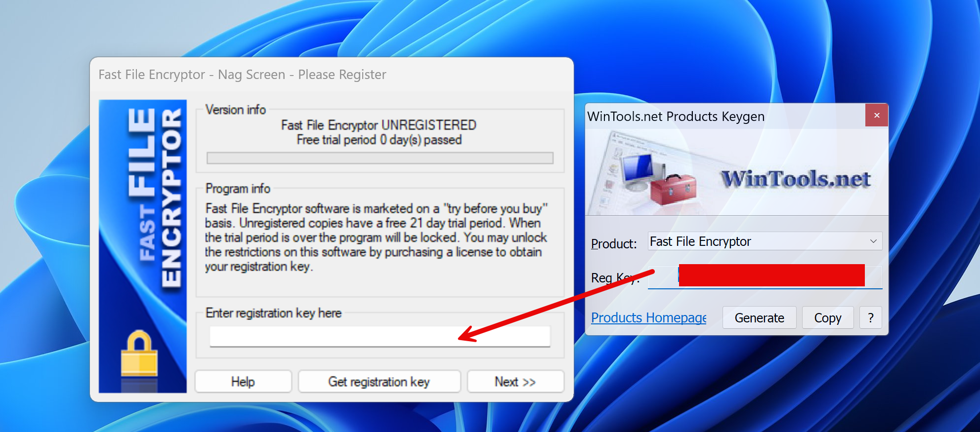Viewport: 980px width, 432px height.
Task: Click the Nag Screen window title bar
Action: 331,75
